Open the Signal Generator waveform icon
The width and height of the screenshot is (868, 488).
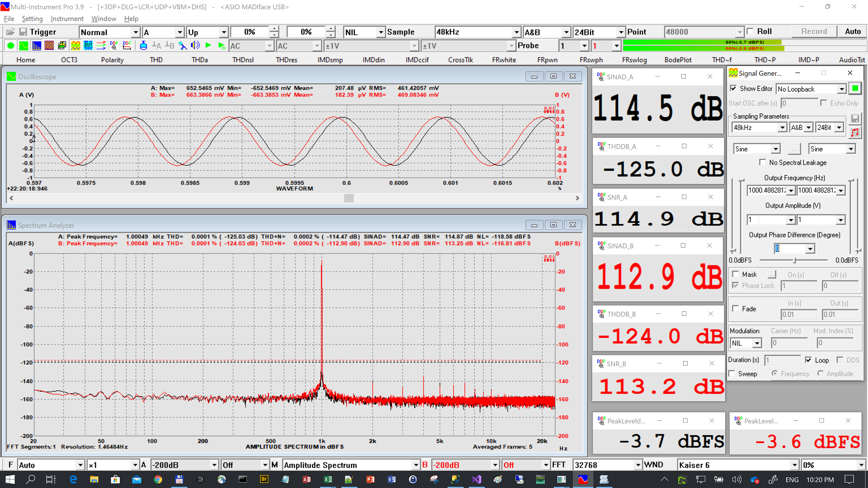(75, 46)
